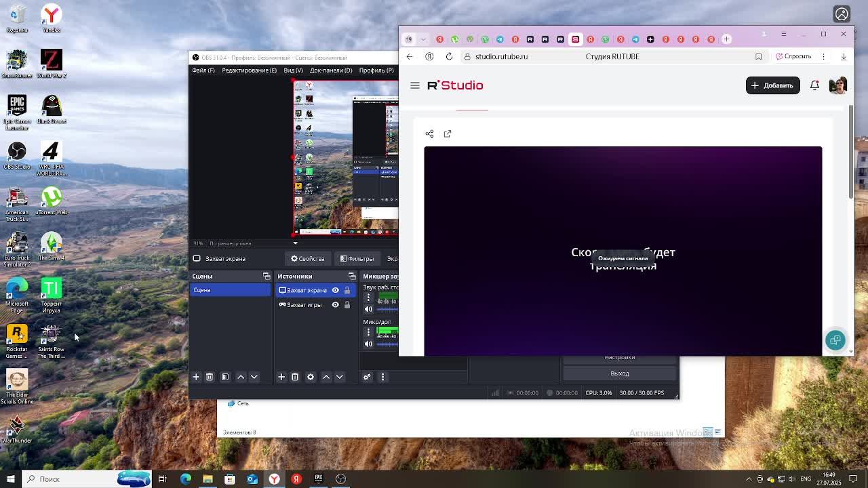This screenshot has width=868, height=488.
Task: Go back in the Yandex browser
Action: (x=410, y=56)
